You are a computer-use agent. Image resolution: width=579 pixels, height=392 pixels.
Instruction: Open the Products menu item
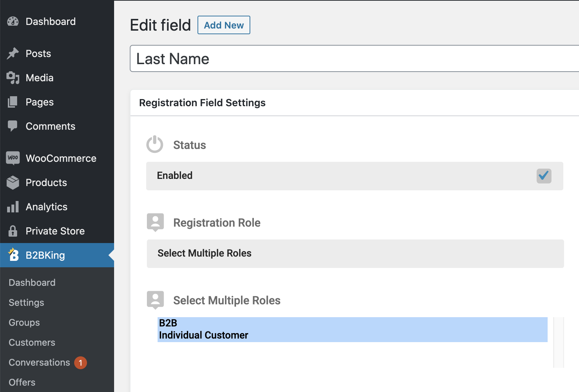point(57,182)
